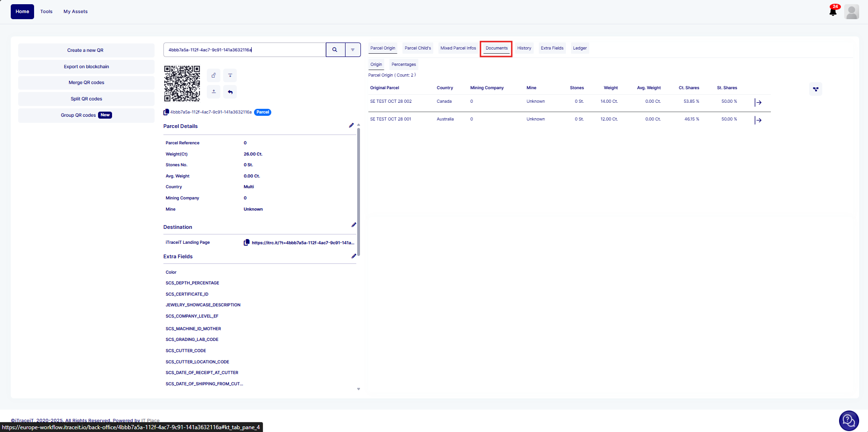The width and height of the screenshot is (868, 432).
Task: Open notifications bell with 24 badge
Action: pos(833,12)
